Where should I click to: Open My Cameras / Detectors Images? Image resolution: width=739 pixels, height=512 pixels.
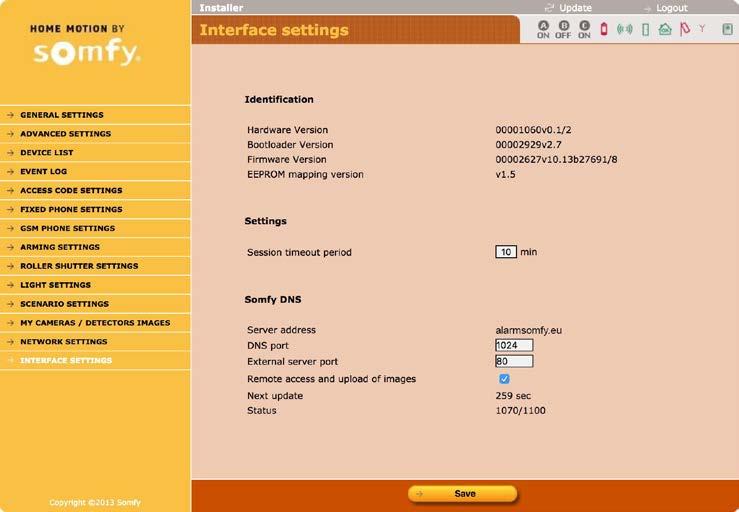coord(95,322)
